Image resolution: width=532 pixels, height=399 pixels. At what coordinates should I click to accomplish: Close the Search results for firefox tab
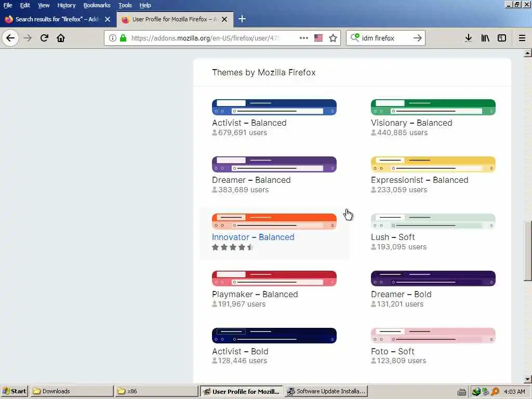point(108,19)
